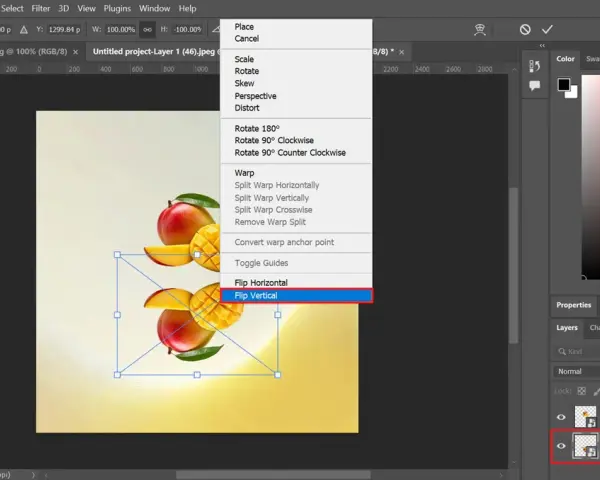The height and width of the screenshot is (480, 600).
Task: Click scroll-up arrow of the canvas scrollbar
Action: click(514, 70)
